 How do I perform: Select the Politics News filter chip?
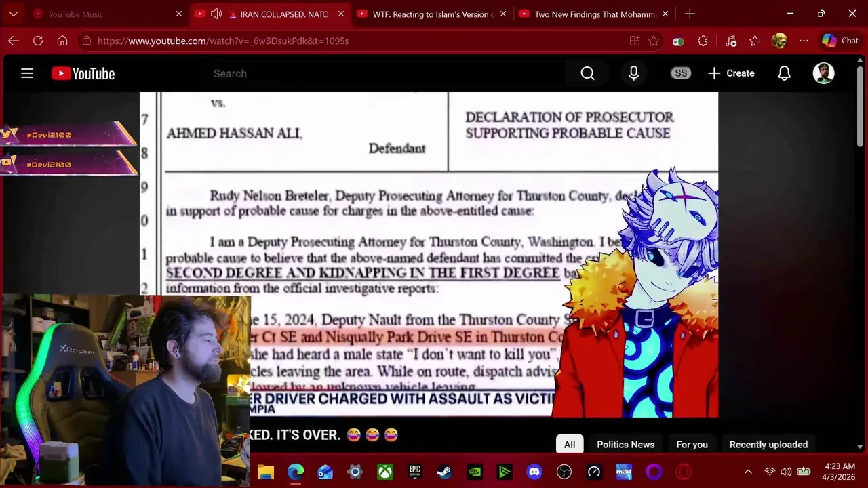point(625,445)
